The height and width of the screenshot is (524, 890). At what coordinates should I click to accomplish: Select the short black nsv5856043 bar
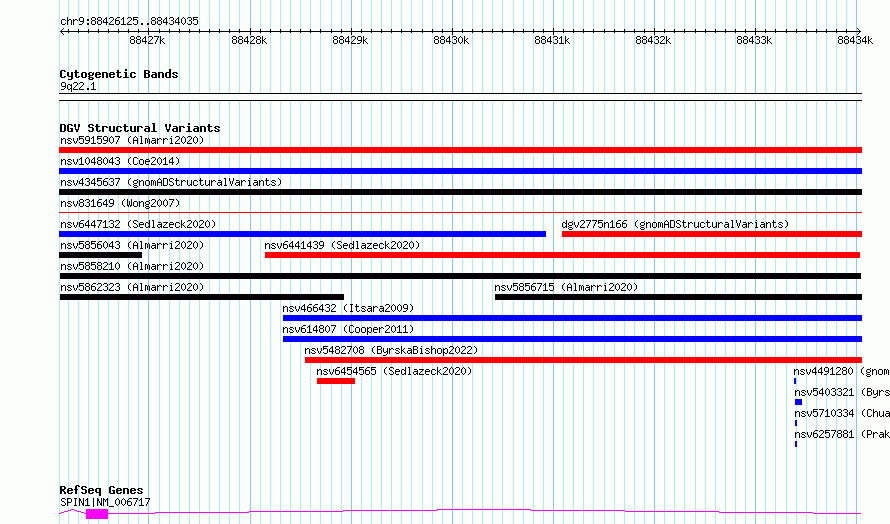pos(100,255)
